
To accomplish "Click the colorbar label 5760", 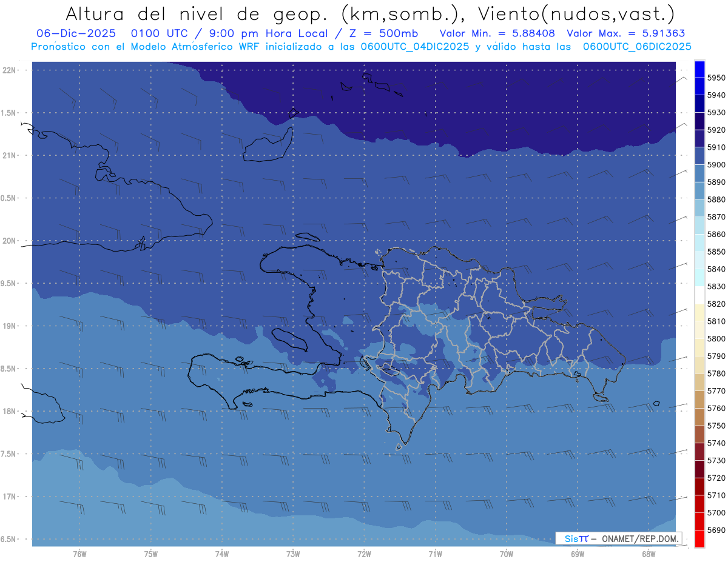I will tap(716, 408).
